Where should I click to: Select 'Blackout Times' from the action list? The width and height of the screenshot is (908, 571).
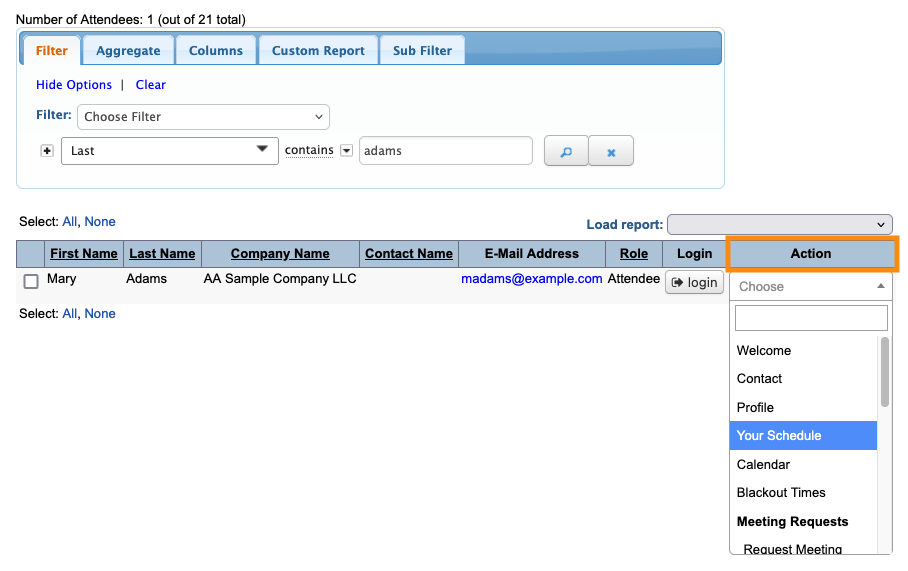[803, 493]
